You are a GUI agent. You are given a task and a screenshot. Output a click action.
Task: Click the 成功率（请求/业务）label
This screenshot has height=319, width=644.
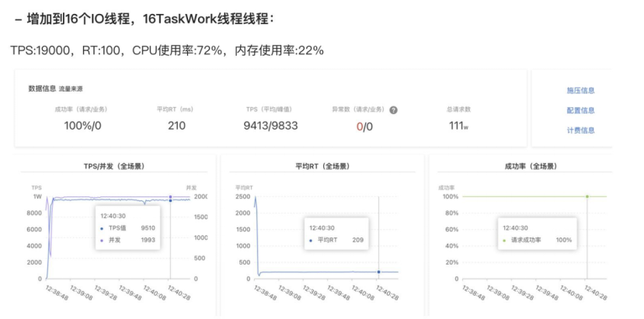(x=81, y=109)
